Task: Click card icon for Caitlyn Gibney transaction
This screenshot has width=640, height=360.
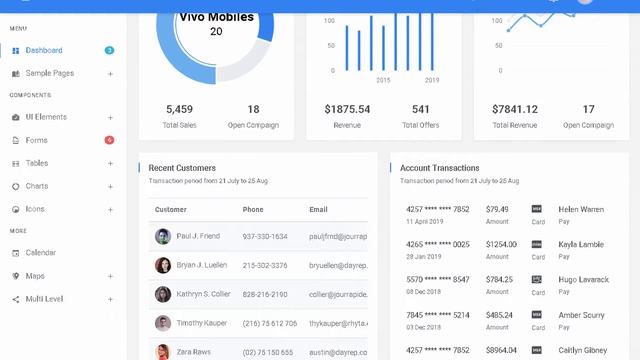Action: coord(536,350)
